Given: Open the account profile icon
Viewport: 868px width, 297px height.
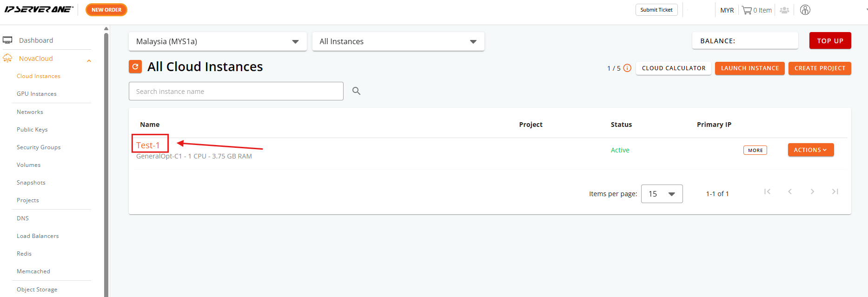Looking at the screenshot, I should click(x=805, y=10).
